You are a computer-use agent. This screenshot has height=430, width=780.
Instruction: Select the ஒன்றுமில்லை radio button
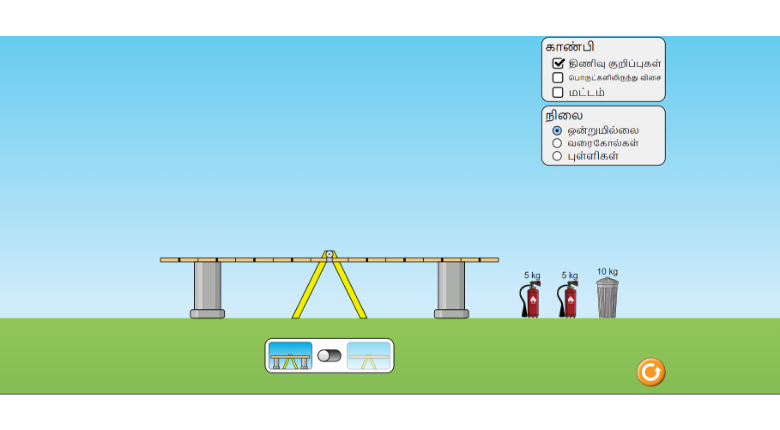[x=557, y=130]
